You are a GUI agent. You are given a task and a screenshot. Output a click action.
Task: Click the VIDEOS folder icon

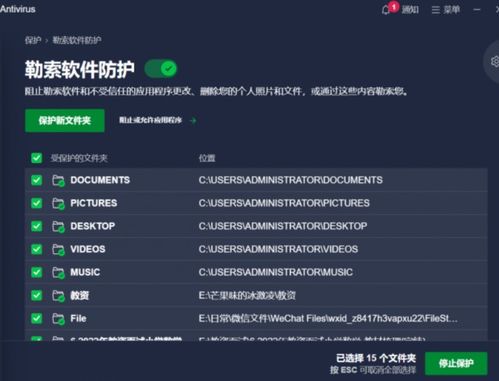tap(58, 249)
